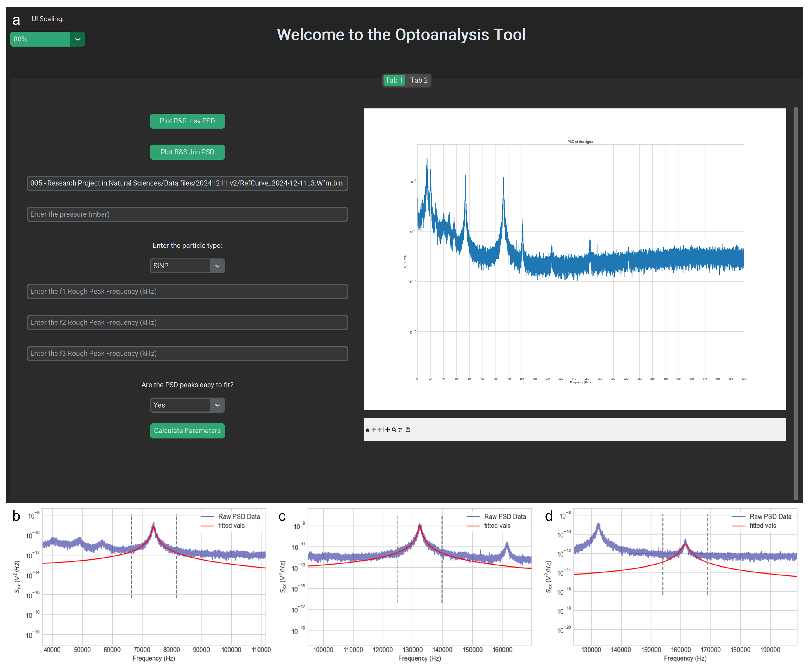
Task: Select the Zoom magnifier tool
Action: tap(394, 430)
